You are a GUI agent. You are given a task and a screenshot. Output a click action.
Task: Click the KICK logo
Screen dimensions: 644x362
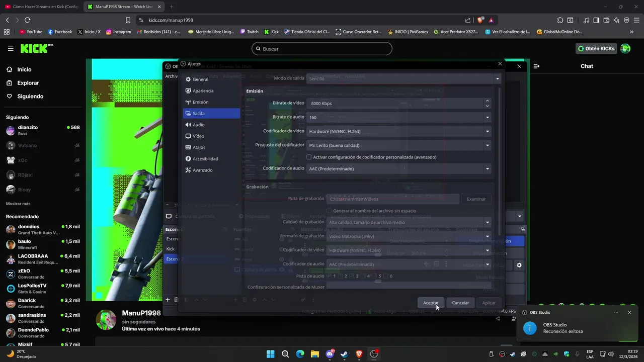pos(36,48)
